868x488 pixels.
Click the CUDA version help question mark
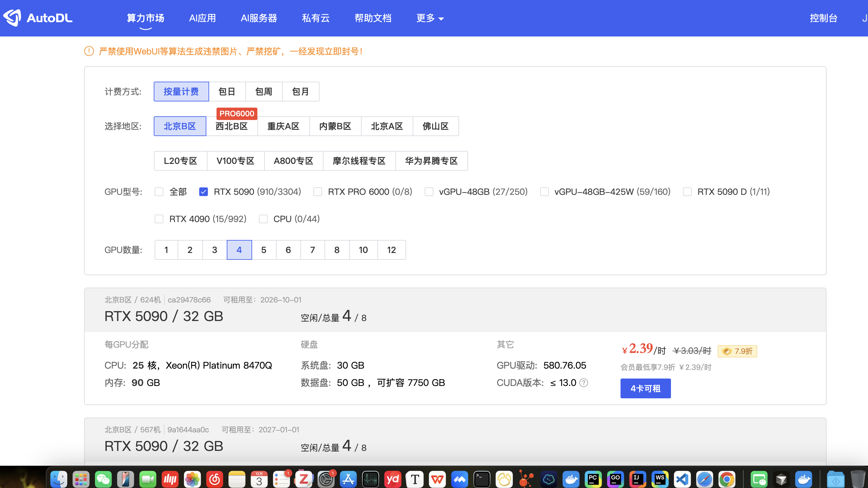coord(584,383)
